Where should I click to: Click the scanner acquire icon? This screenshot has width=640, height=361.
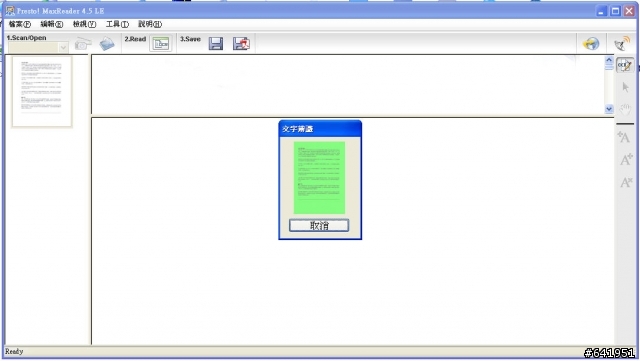83,44
